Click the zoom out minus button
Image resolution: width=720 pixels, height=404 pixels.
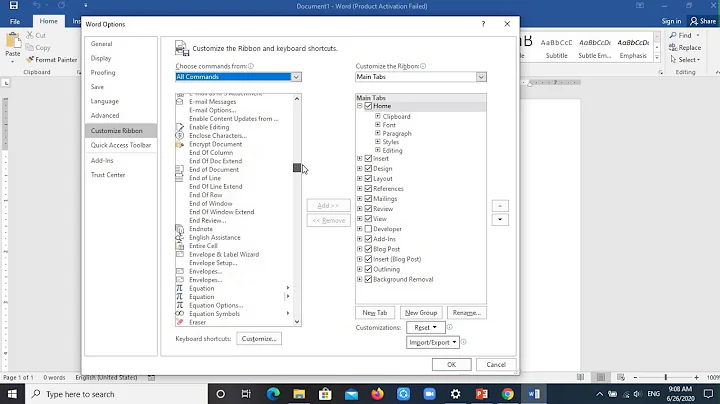click(x=635, y=377)
